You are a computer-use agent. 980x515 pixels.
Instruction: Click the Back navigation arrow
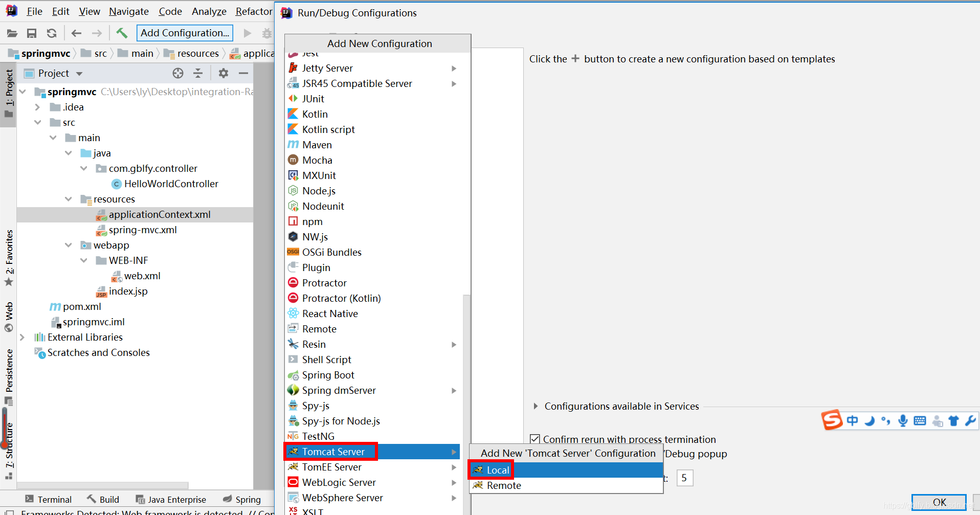76,33
